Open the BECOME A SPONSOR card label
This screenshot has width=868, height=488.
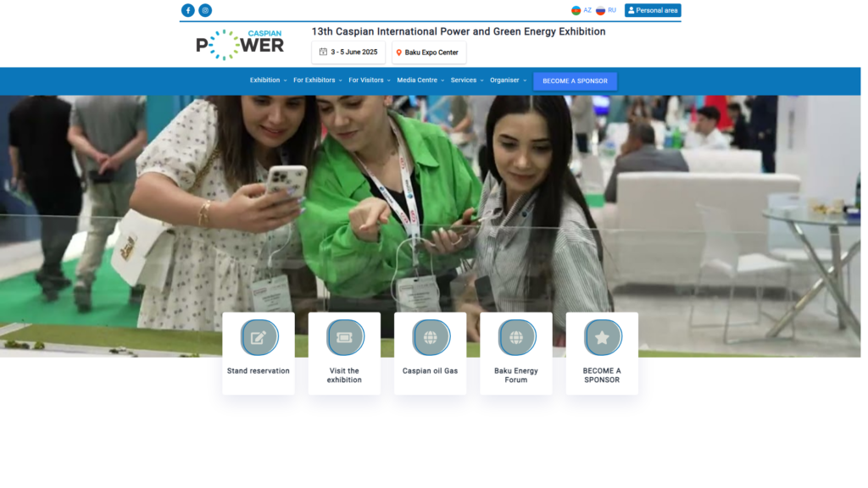(602, 375)
